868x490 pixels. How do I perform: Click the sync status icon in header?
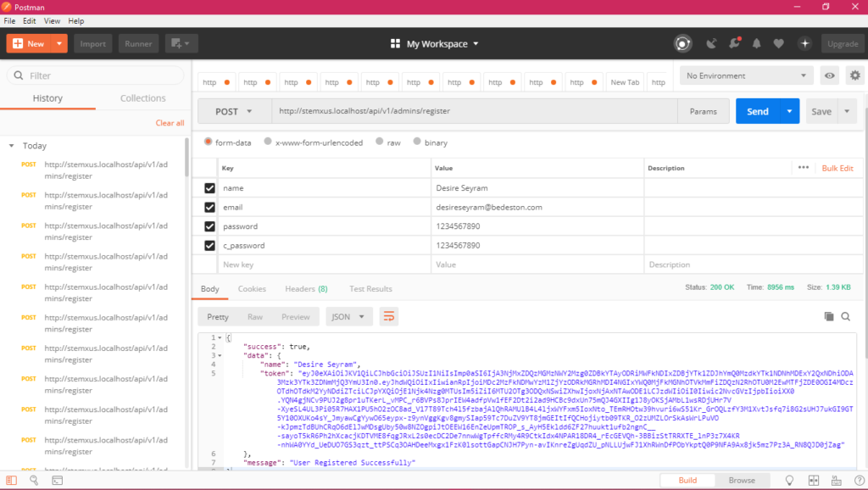coord(682,43)
